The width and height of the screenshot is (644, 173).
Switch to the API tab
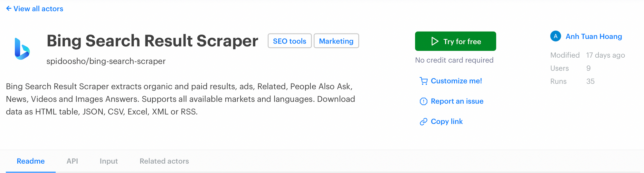[72, 161]
